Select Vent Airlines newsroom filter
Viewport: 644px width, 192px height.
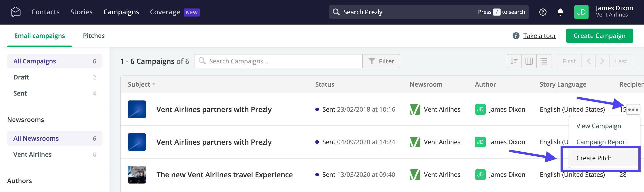point(55,154)
